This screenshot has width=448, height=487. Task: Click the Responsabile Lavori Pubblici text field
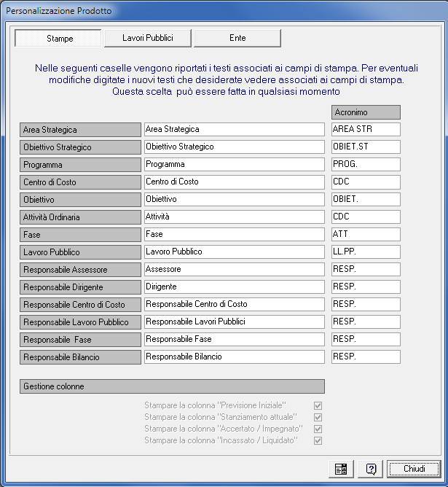234,322
